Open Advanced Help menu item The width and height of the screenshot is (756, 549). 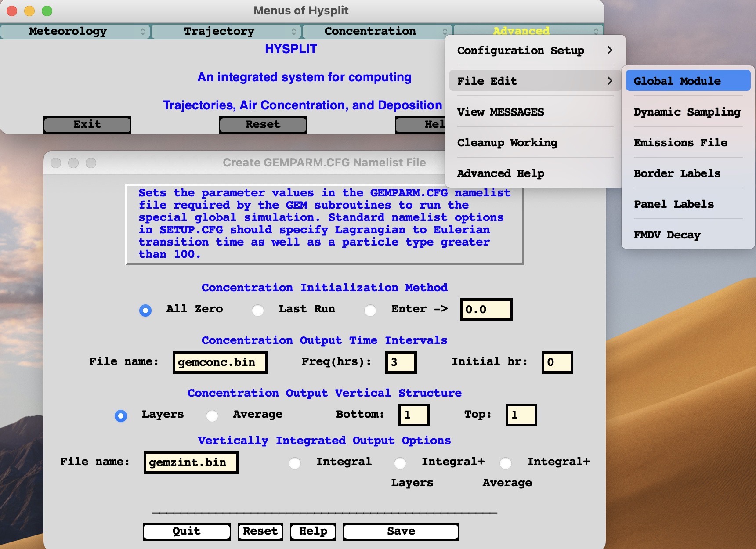(535, 173)
